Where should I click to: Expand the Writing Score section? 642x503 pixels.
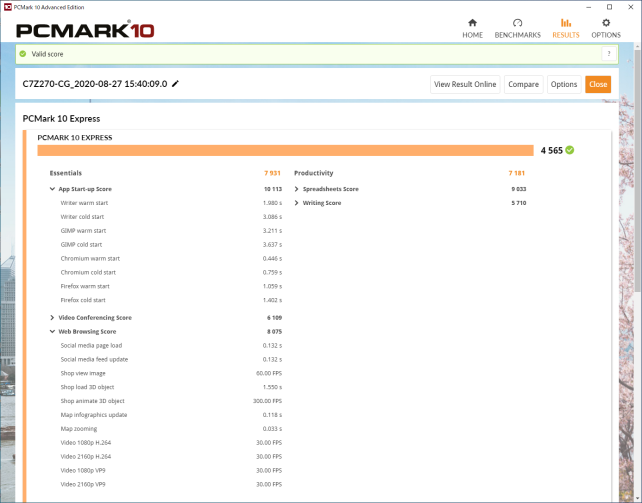click(x=296, y=203)
